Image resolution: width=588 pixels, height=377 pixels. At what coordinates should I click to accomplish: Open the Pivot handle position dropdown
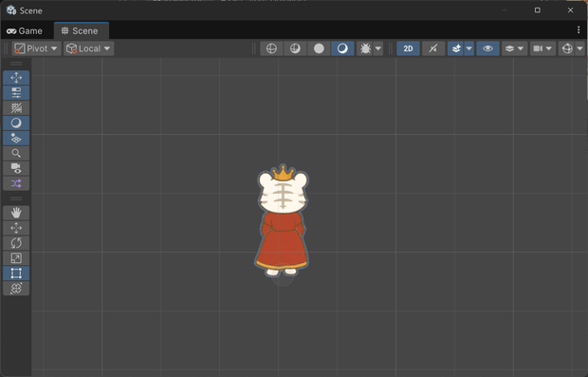pos(36,48)
